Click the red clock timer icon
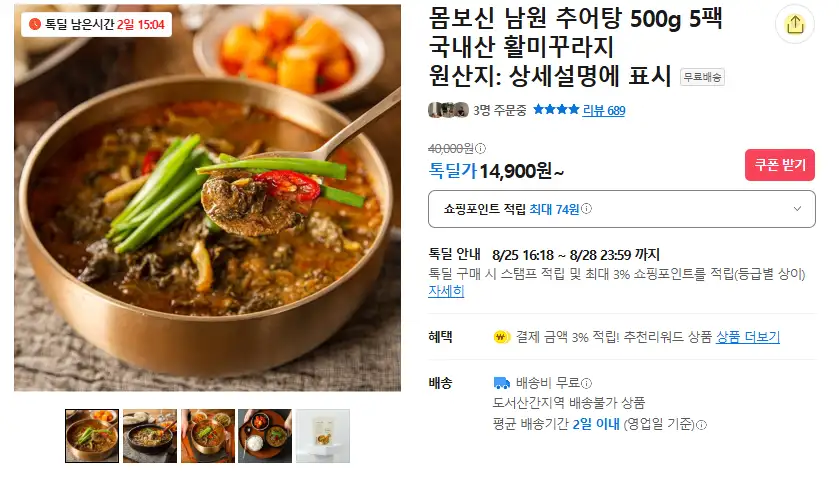Image resolution: width=839 pixels, height=488 pixels. pos(35,24)
